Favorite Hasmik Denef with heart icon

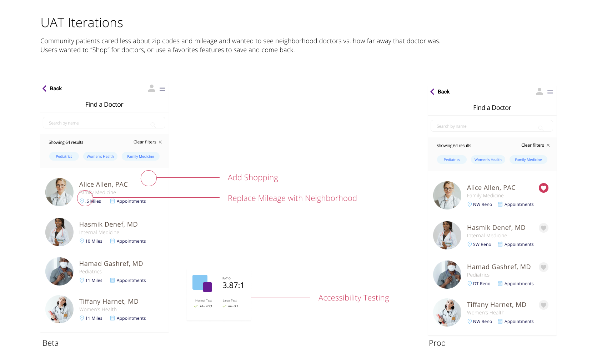tap(543, 228)
